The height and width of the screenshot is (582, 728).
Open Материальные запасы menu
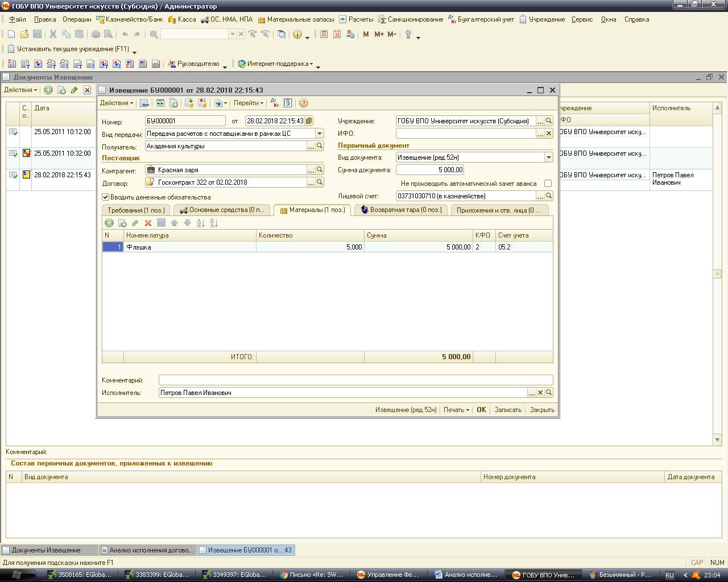[x=296, y=19]
